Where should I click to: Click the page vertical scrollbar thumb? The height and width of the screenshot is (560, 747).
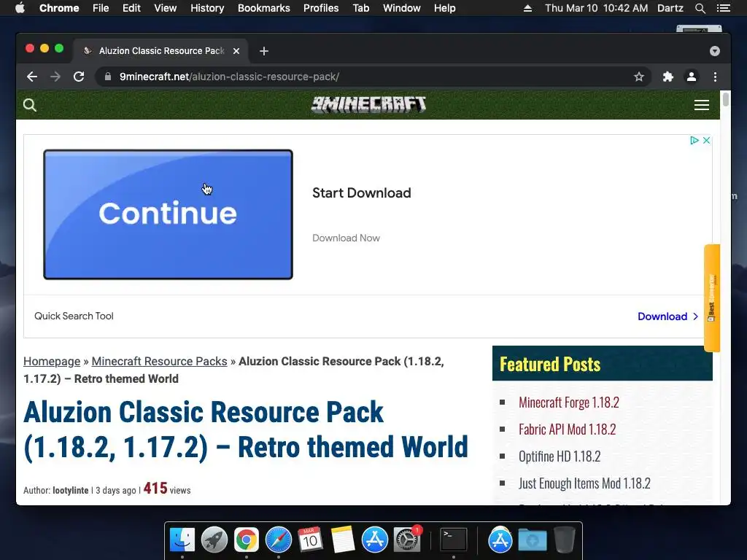click(x=725, y=99)
